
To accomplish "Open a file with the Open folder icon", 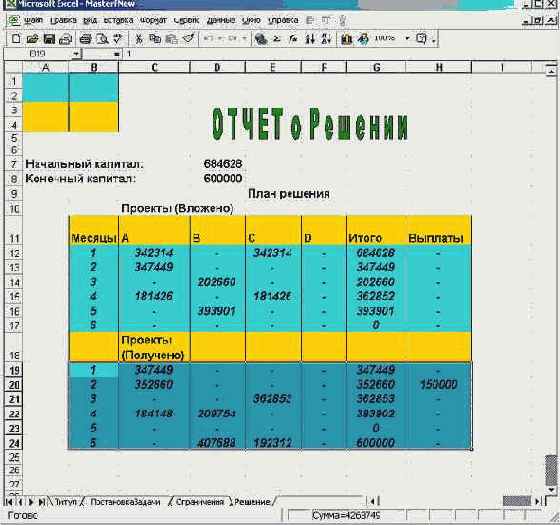I will 32,39.
